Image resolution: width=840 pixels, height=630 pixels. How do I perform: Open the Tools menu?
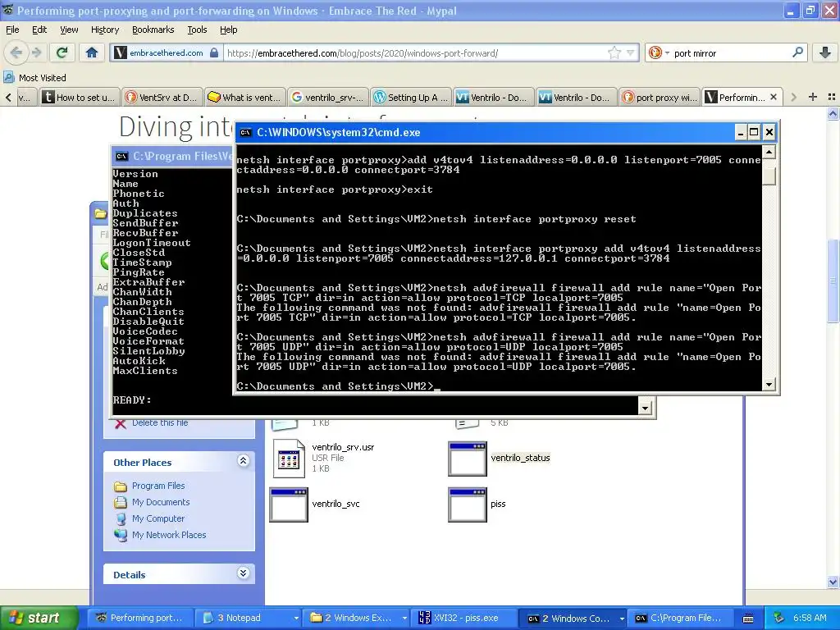pyautogui.click(x=197, y=30)
